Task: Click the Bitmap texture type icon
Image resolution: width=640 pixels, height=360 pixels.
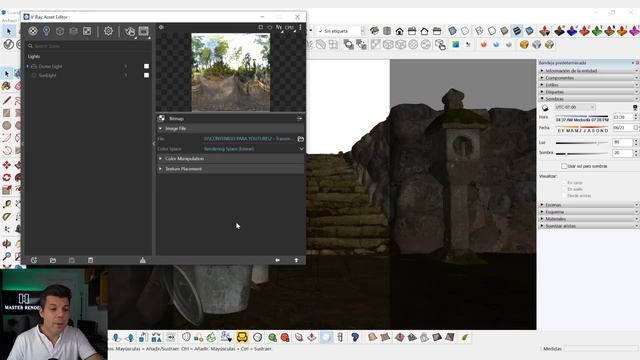Action: 162,118
